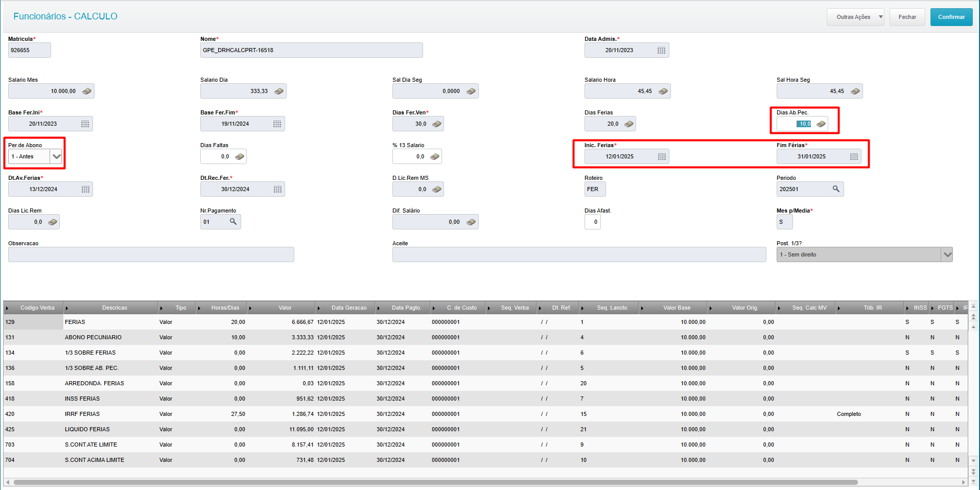The height and width of the screenshot is (490, 980).
Task: Click the Confirmar button
Action: 951,17
